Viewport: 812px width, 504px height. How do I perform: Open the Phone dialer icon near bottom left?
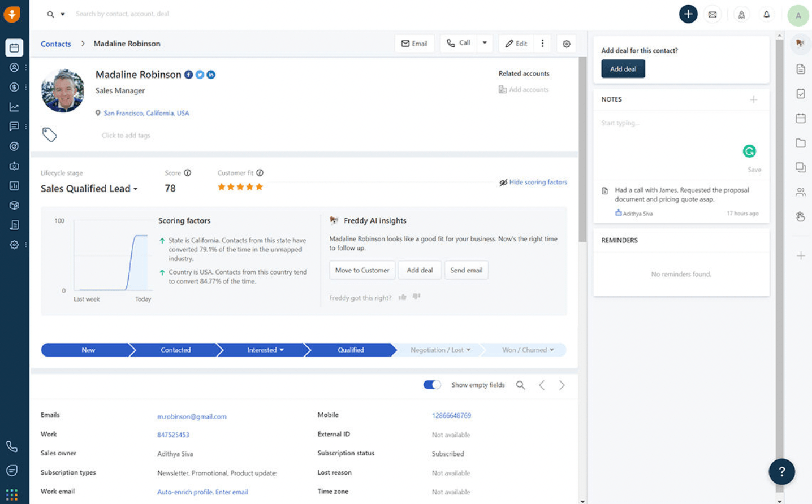click(x=12, y=446)
